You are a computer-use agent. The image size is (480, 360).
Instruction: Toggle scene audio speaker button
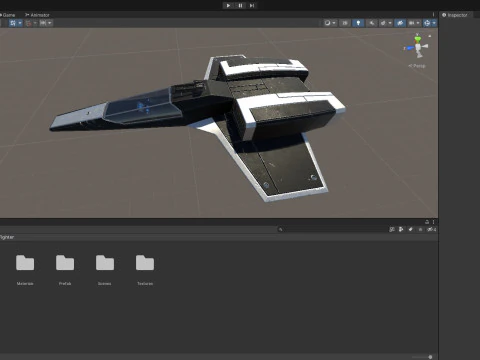[371, 23]
